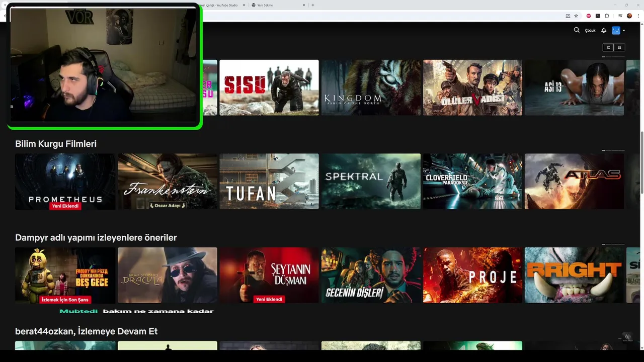This screenshot has width=644, height=362.
Task: Click Mubtedi subtitle caption text
Action: (x=136, y=311)
